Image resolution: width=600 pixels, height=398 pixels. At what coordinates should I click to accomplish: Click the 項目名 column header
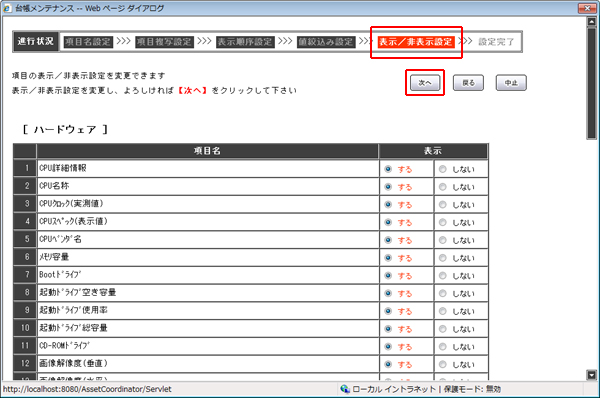pos(207,151)
